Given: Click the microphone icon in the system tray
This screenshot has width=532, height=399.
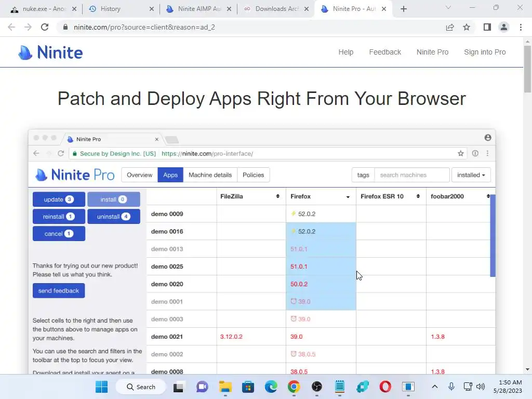Looking at the screenshot, I should 451,387.
